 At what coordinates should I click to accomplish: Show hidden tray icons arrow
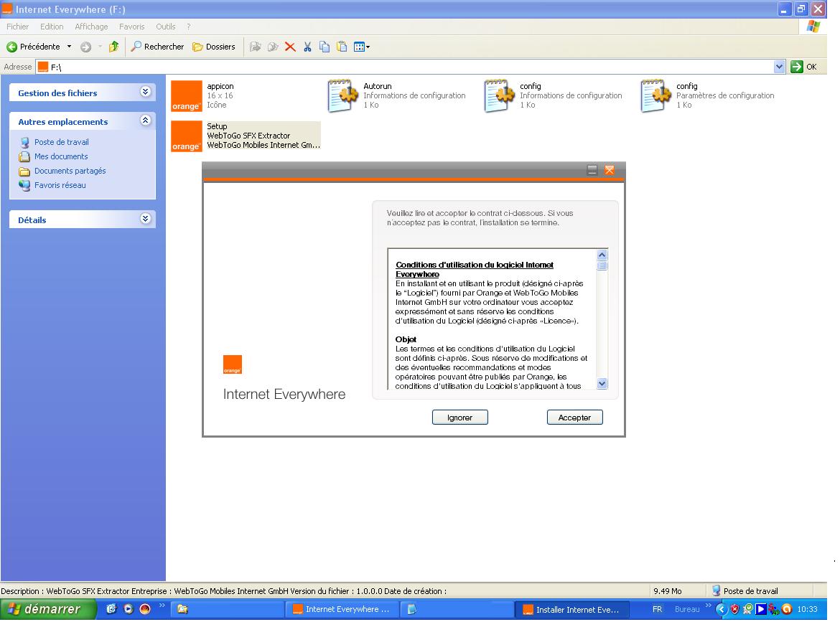click(x=721, y=609)
